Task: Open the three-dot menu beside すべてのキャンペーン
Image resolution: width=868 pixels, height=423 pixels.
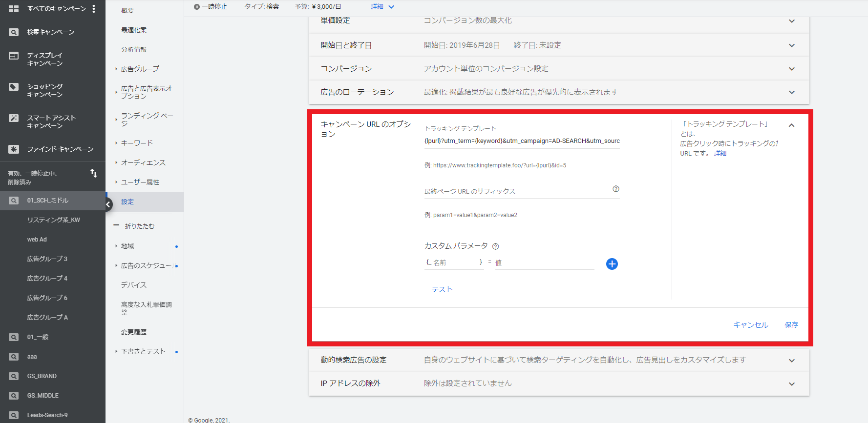Action: (94, 9)
